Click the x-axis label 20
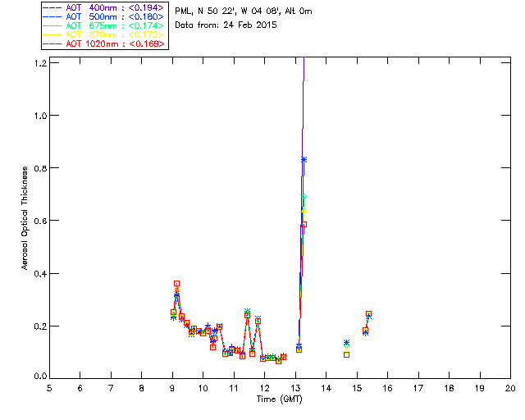This screenshot has width=525, height=420. [510, 388]
